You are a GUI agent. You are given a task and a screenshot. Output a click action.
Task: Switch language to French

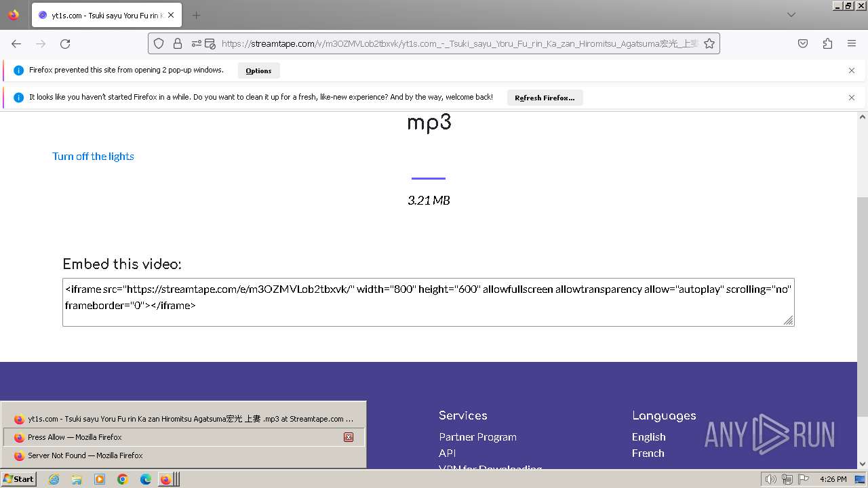[x=648, y=453]
